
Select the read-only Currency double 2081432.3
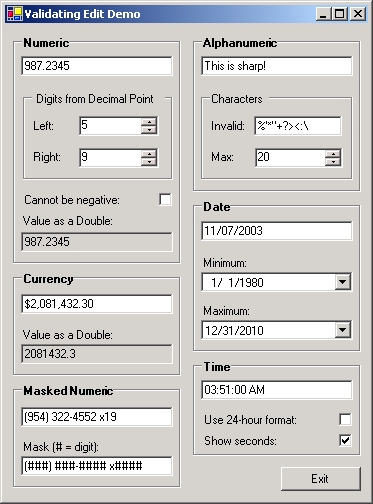click(x=97, y=354)
